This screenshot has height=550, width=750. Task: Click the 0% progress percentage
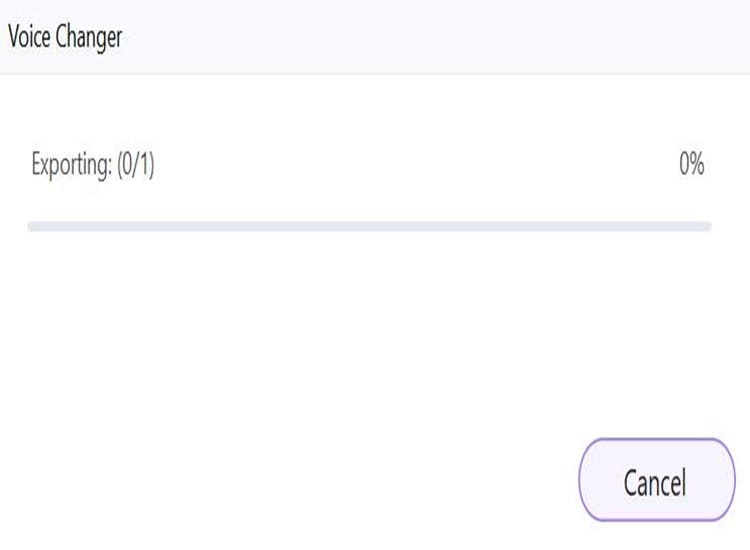click(x=691, y=164)
